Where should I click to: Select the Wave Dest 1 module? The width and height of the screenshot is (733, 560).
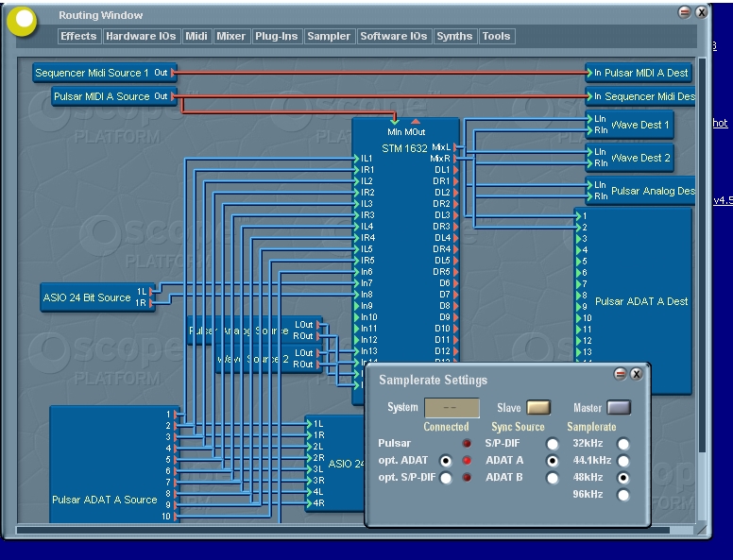coord(629,125)
